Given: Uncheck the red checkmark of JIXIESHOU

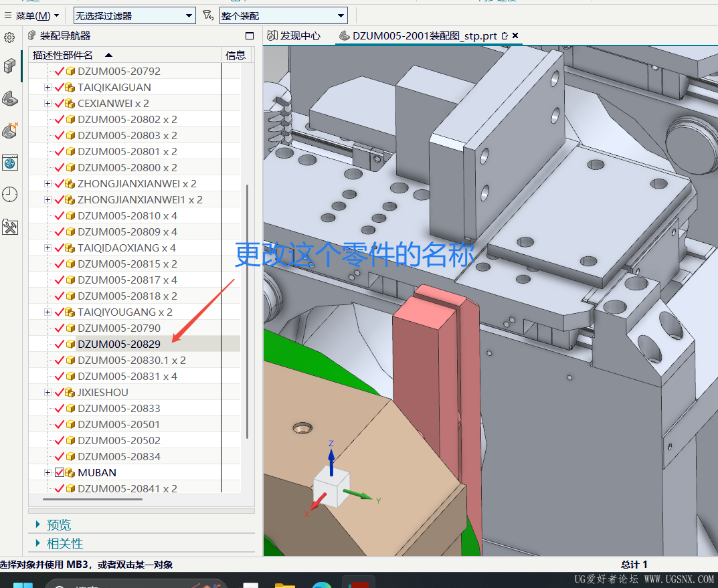Looking at the screenshot, I should [60, 392].
